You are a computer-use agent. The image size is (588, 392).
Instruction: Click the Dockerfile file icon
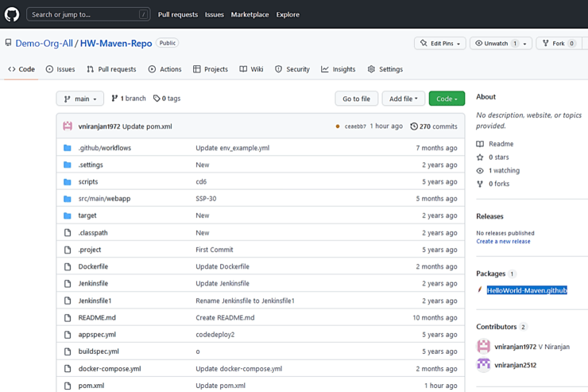(x=68, y=266)
